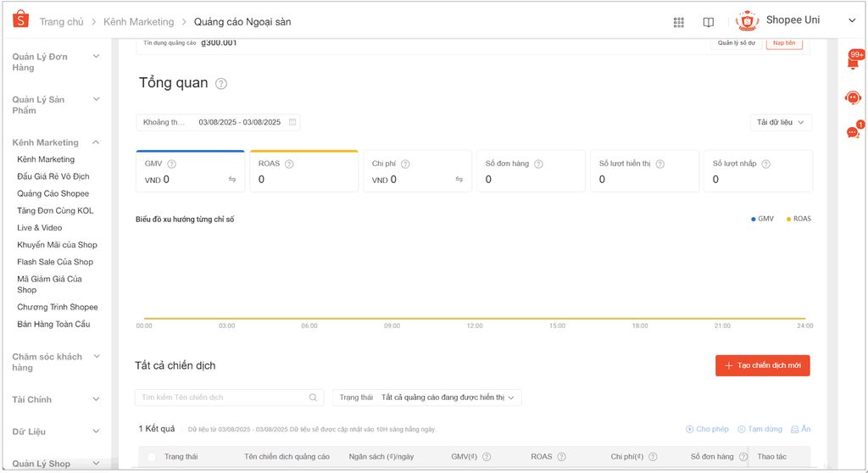Viewport: 868px width, 473px height.
Task: Open the handbook book icon
Action: [708, 22]
